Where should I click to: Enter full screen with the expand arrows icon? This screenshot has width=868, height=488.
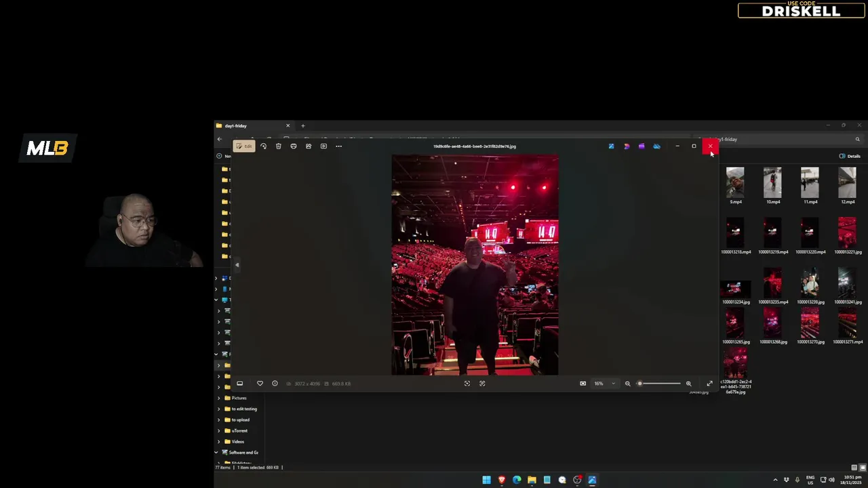coord(710,384)
